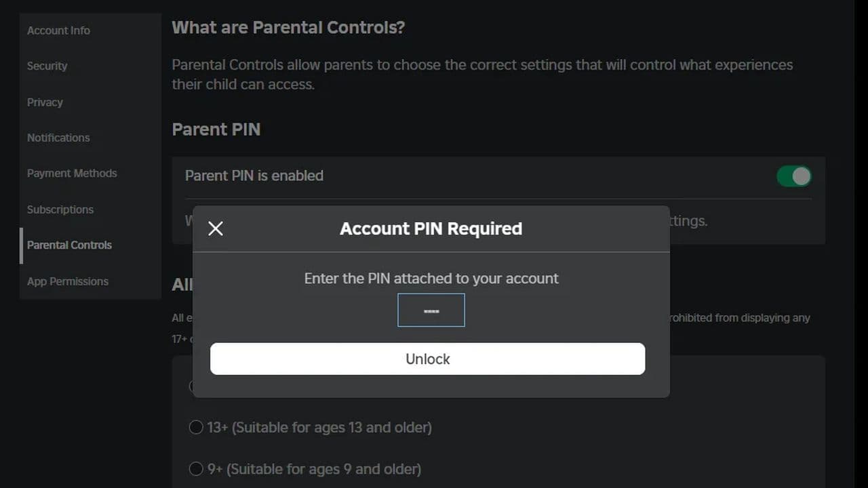
Task: Choose the 9+ age rating option
Action: [x=196, y=469]
